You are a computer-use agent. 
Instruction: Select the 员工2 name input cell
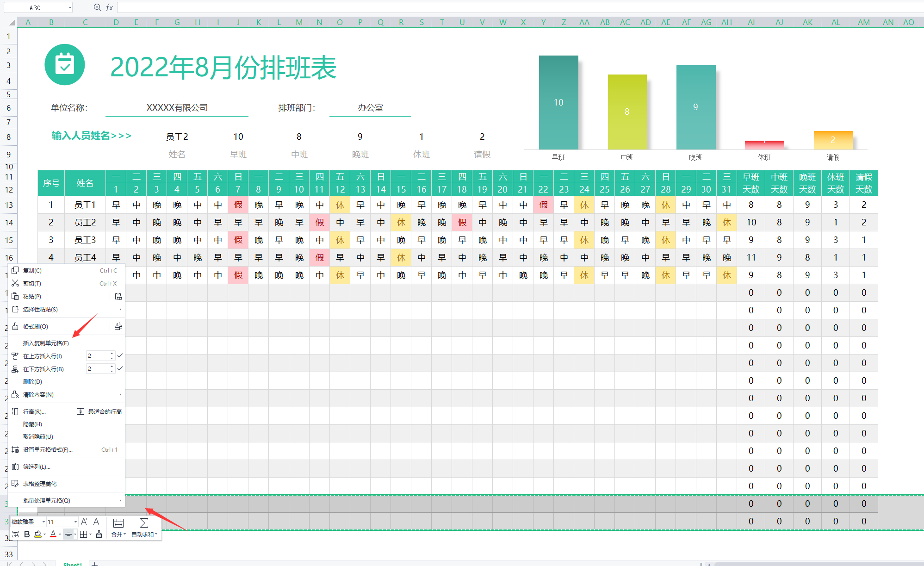point(177,137)
